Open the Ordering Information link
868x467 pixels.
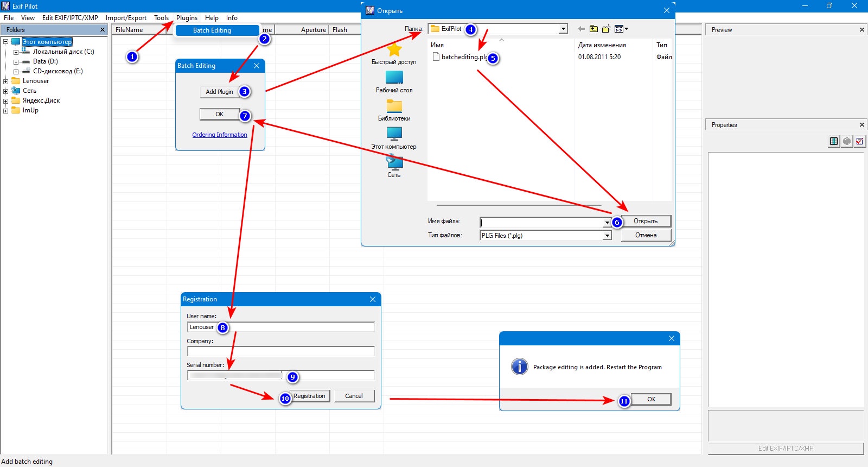tap(220, 135)
